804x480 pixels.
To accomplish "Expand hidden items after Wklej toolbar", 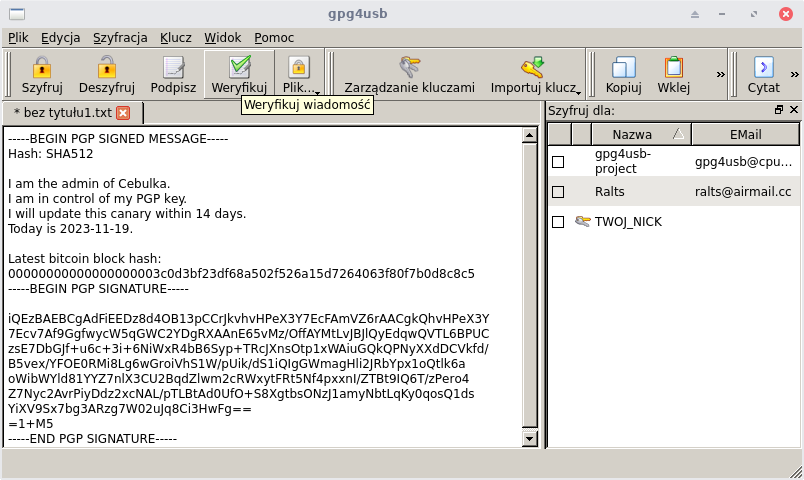I will 720,74.
